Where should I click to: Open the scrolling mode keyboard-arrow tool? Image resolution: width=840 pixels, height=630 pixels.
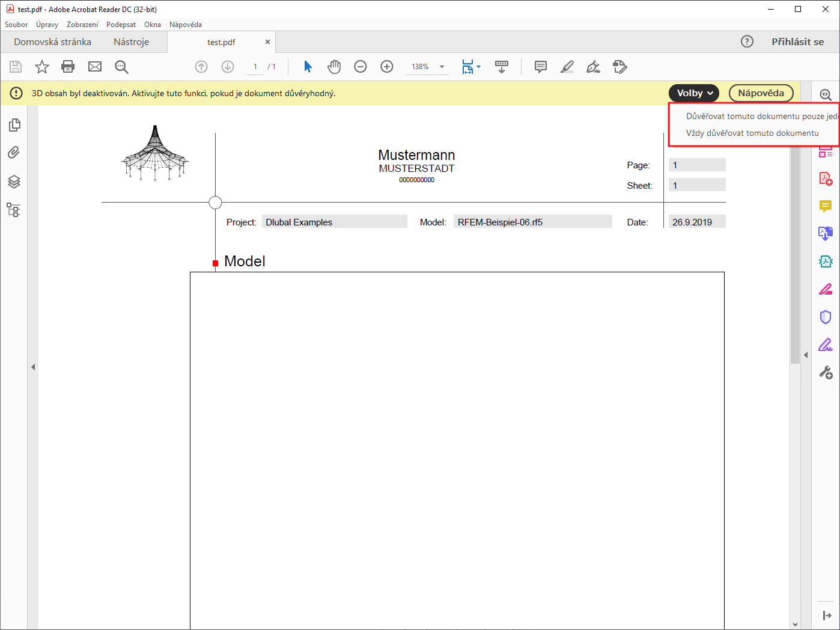(x=502, y=67)
